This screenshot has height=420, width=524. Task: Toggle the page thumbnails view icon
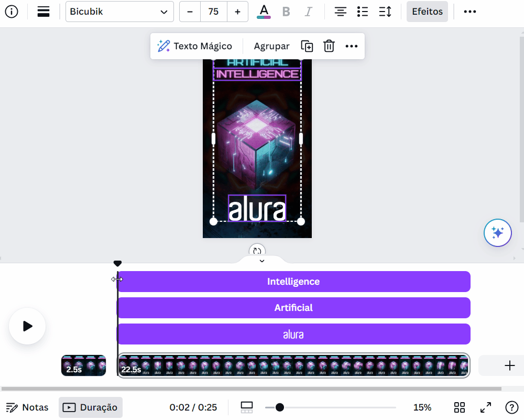point(247,407)
